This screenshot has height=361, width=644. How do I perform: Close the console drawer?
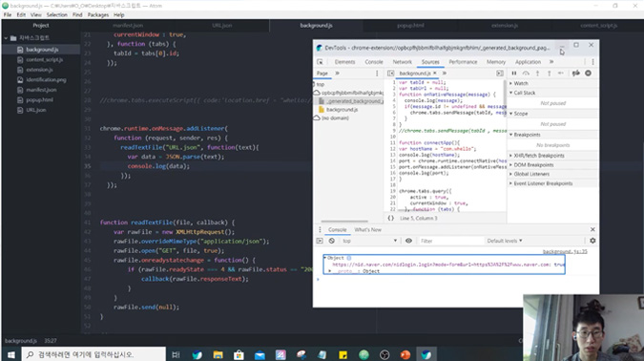click(x=592, y=229)
